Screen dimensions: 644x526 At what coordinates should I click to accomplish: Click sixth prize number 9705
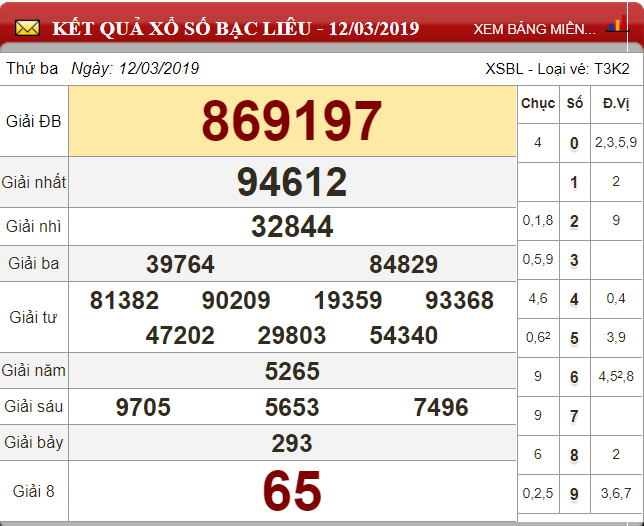[143, 407]
